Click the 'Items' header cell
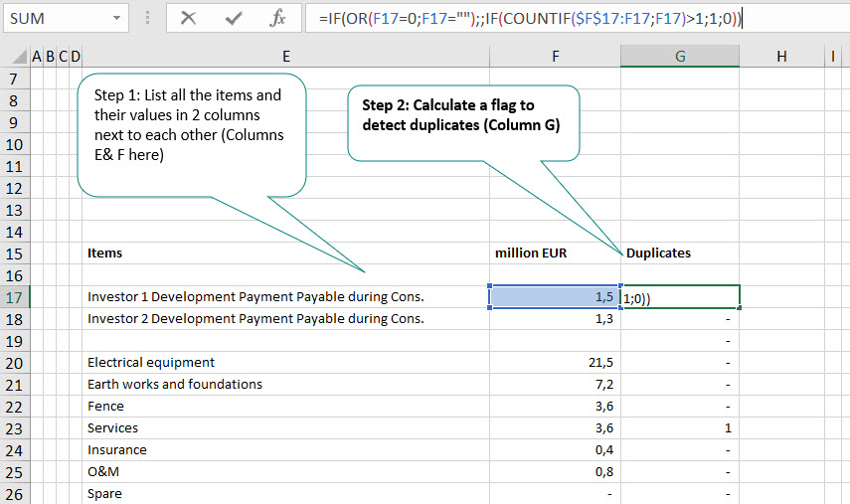Image resolution: width=850 pixels, height=504 pixels. tap(285, 253)
